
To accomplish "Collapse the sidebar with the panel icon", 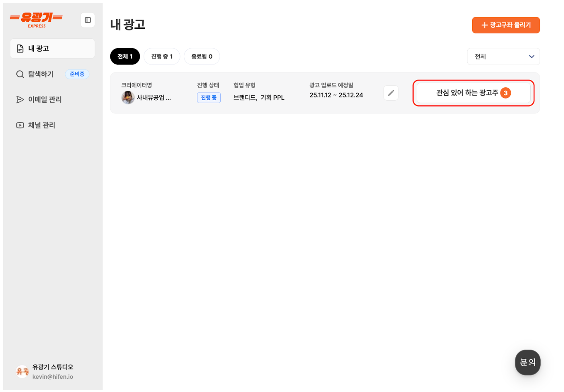I will [x=87, y=20].
